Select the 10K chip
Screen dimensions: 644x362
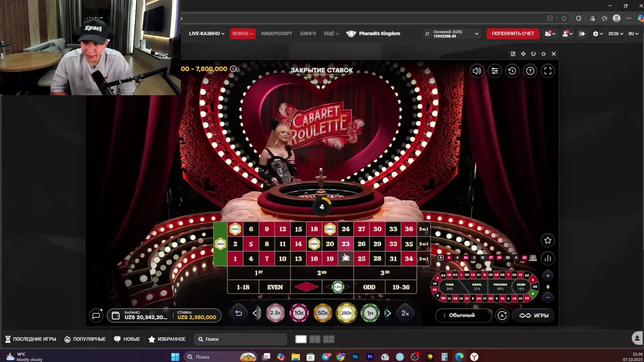pyautogui.click(x=299, y=313)
